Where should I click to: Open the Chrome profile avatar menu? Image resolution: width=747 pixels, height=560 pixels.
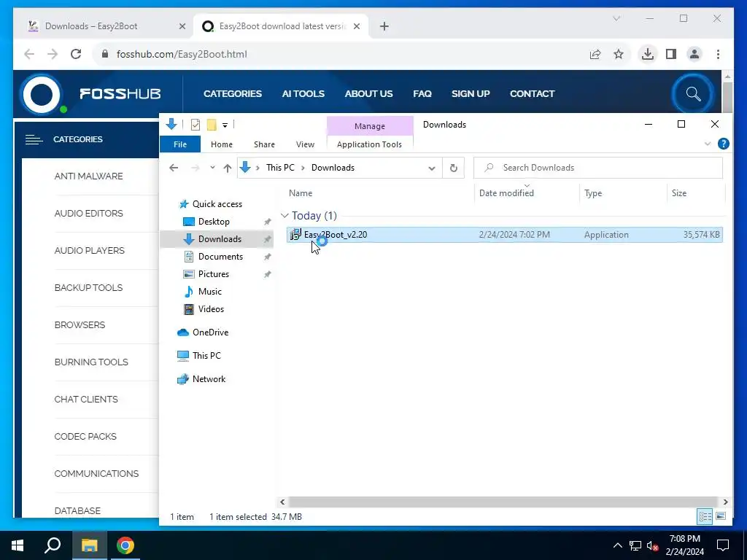[x=694, y=54]
